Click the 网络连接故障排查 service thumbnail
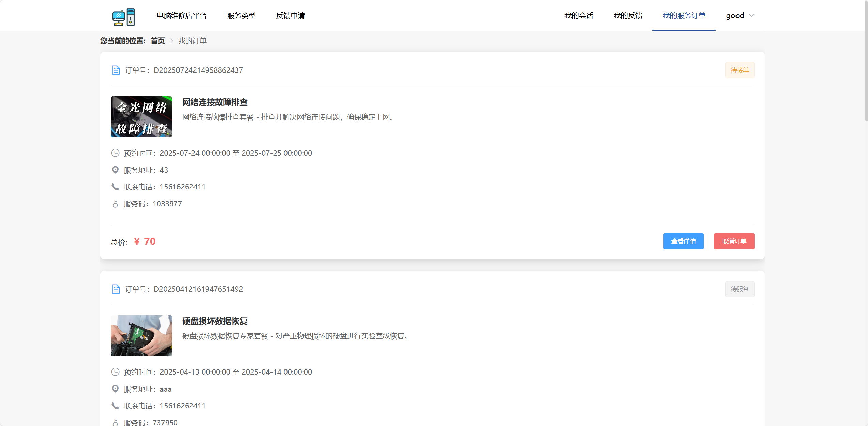This screenshot has width=868, height=426. (x=141, y=117)
